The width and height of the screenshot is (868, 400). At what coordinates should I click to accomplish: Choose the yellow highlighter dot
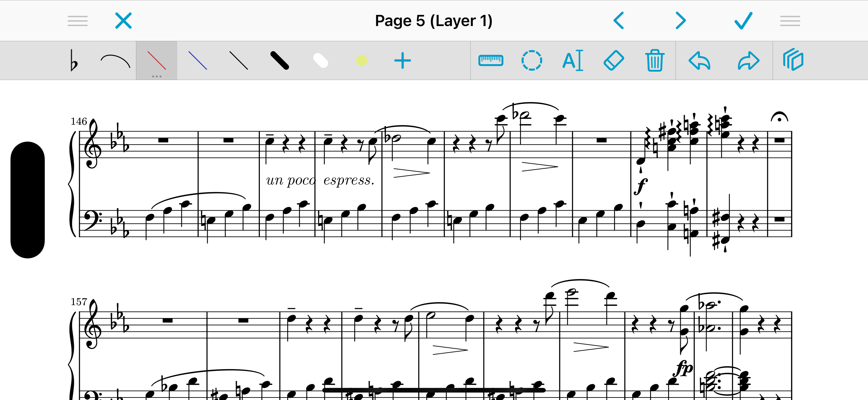[x=362, y=60]
